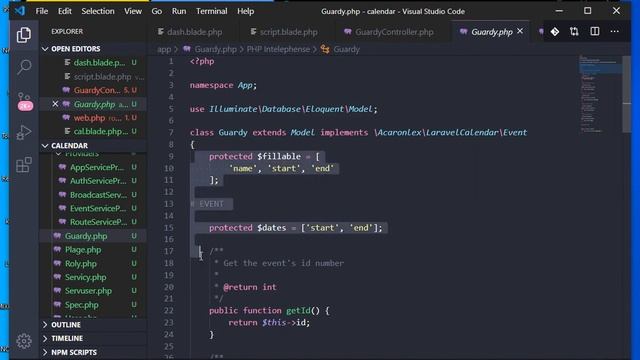The height and width of the screenshot is (360, 640).
Task: Open cal.blade.php in Open Editors
Action: pos(100,131)
